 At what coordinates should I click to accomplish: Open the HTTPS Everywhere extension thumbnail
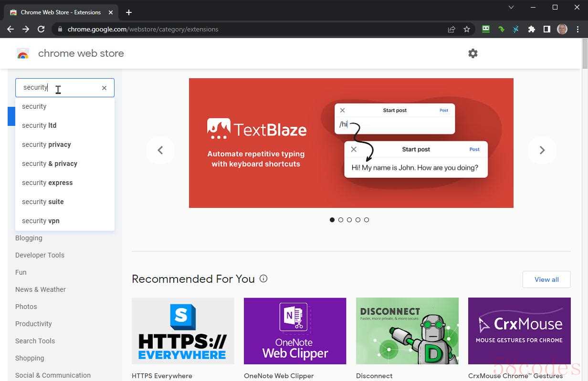(x=183, y=331)
